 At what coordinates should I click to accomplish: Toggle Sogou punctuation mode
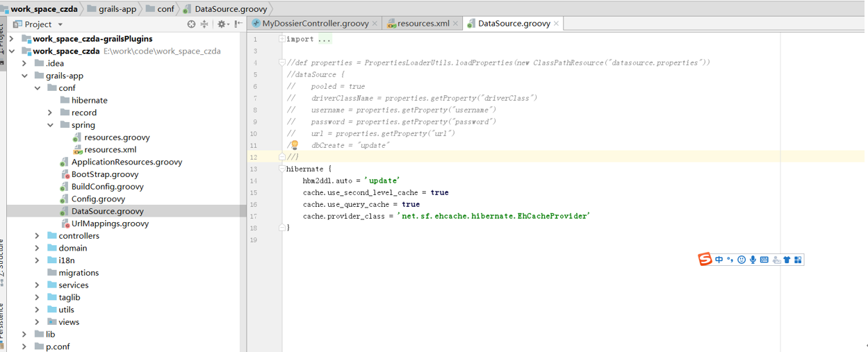click(x=730, y=260)
